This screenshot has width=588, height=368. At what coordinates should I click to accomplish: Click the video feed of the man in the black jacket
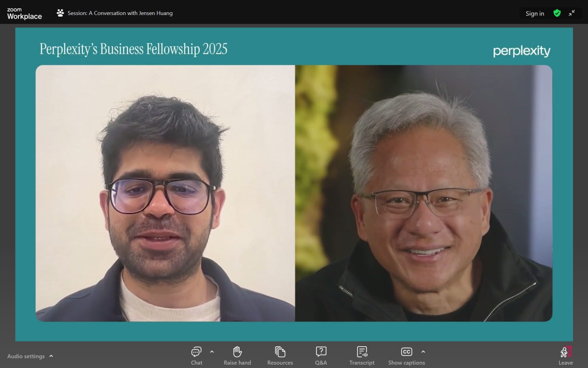424,193
